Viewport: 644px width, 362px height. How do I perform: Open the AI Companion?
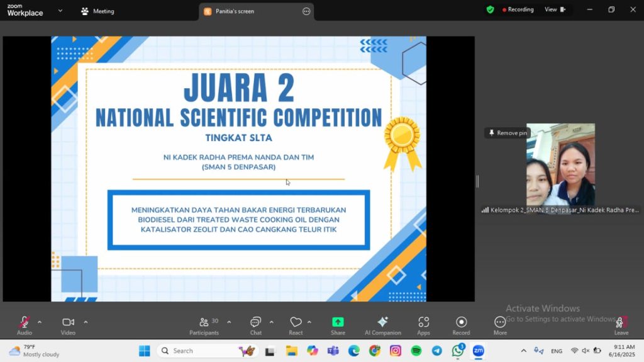coord(382,323)
